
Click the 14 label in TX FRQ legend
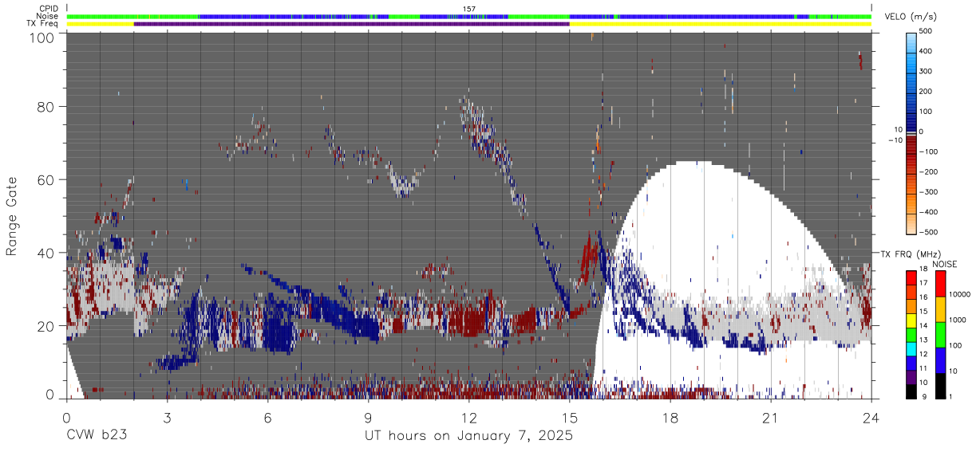[x=923, y=326]
